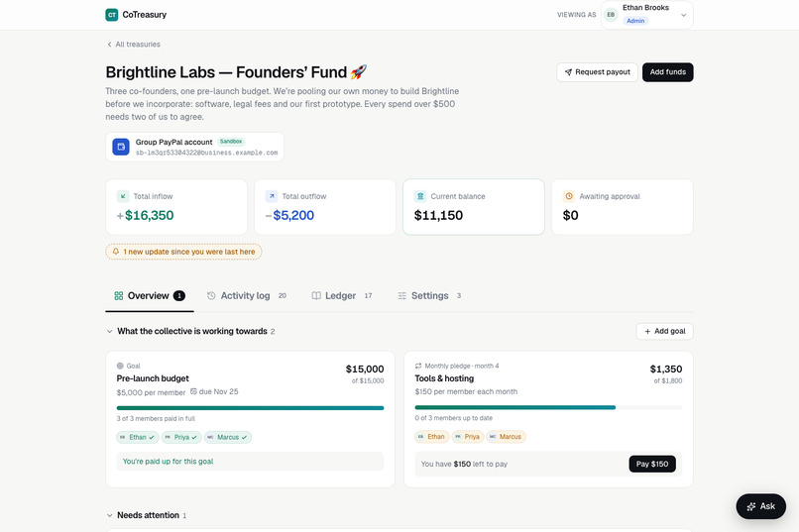Viewport: 799px width, 532px height.
Task: Click the EB avatar in header
Action: pos(611,15)
